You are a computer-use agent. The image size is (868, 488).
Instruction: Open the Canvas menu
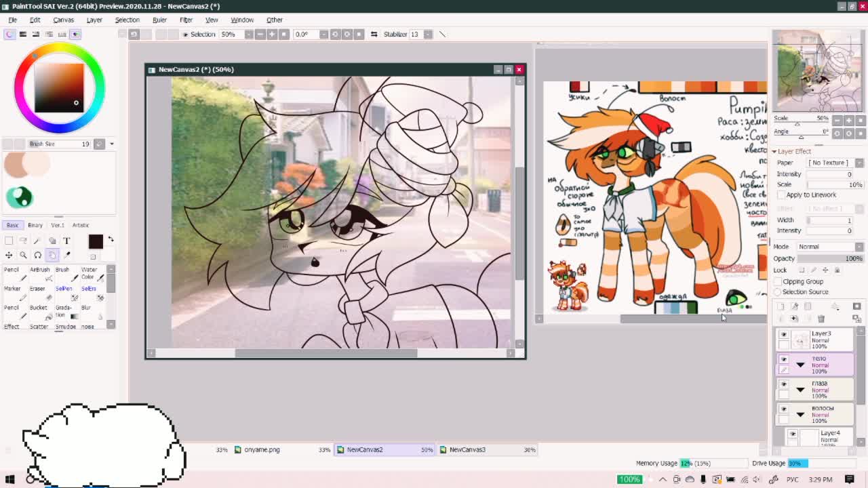(x=63, y=20)
